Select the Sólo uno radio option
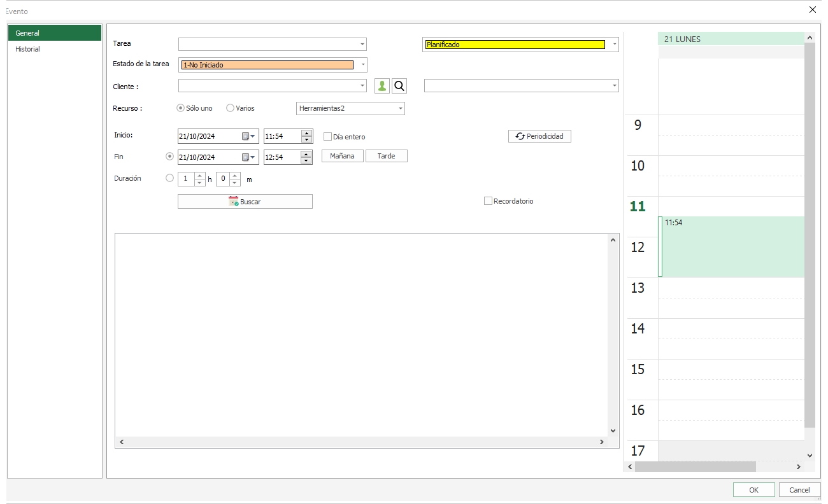The image size is (828, 504). tap(180, 108)
